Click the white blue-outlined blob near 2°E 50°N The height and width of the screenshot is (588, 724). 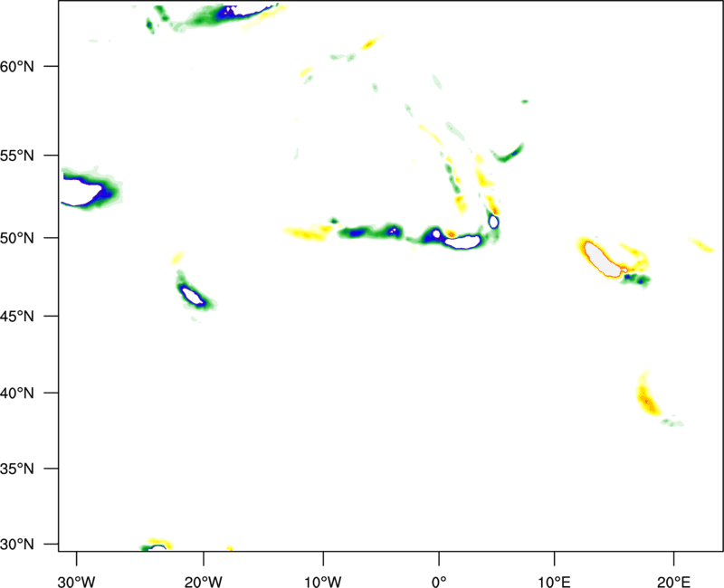coord(463,242)
